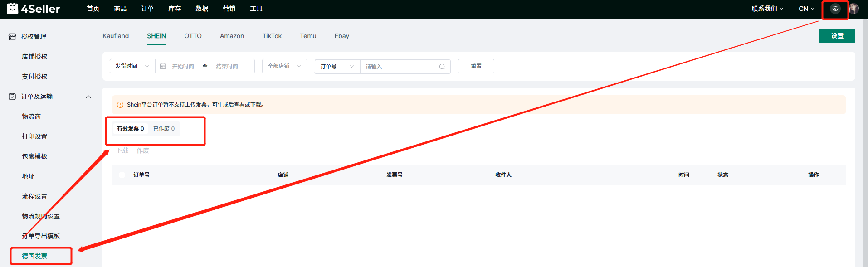
Task: Click the authorization management icon in sidebar
Action: click(12, 37)
